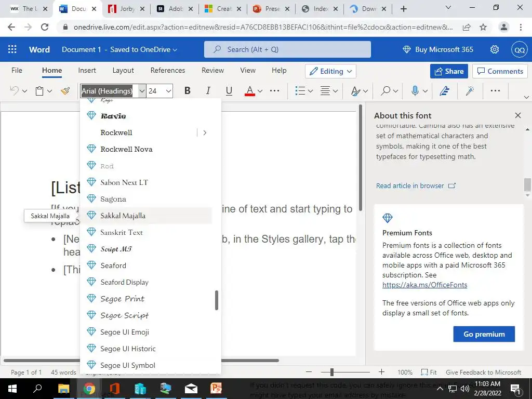Open font name dropdown arrow
Image resolution: width=532 pixels, height=399 pixels.
click(x=142, y=91)
